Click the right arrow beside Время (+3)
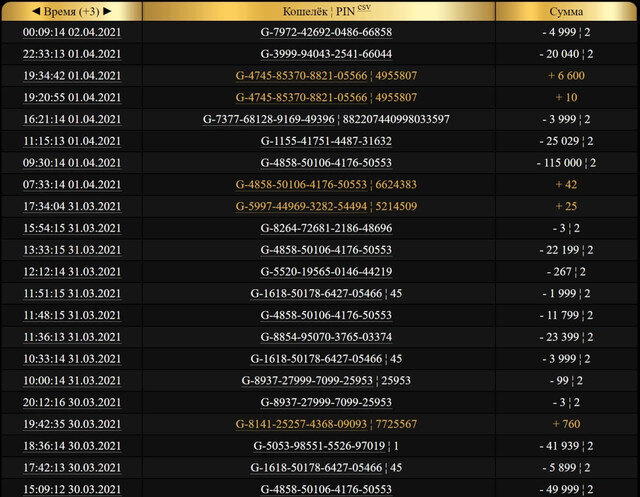The height and width of the screenshot is (497, 640). pos(107,11)
